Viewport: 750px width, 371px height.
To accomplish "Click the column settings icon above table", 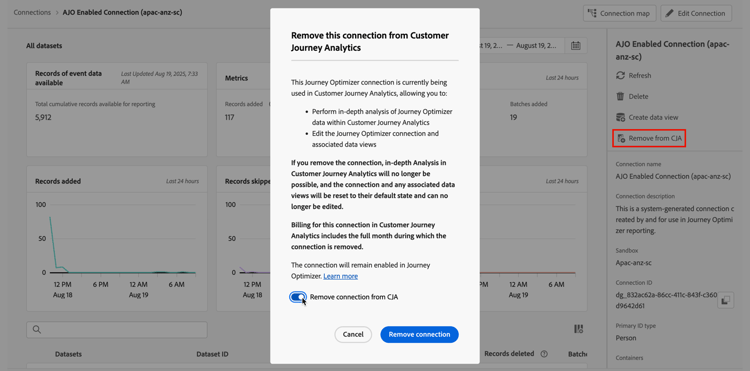I will click(x=578, y=329).
